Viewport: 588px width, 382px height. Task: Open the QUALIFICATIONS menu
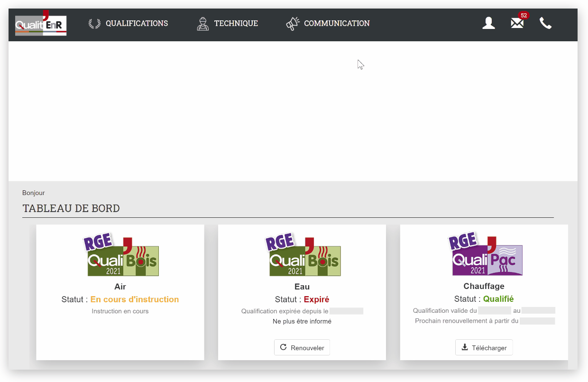tap(137, 23)
